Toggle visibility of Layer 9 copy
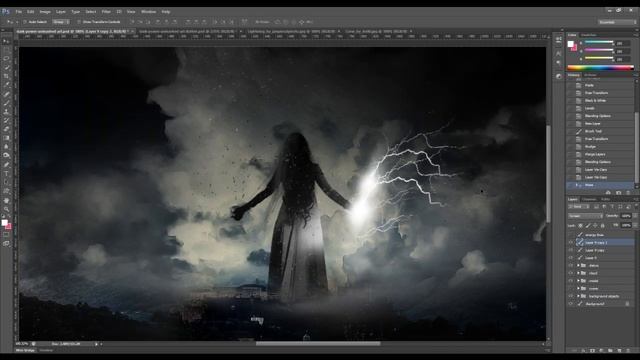Screen dimensions: 640x360 click(x=571, y=250)
